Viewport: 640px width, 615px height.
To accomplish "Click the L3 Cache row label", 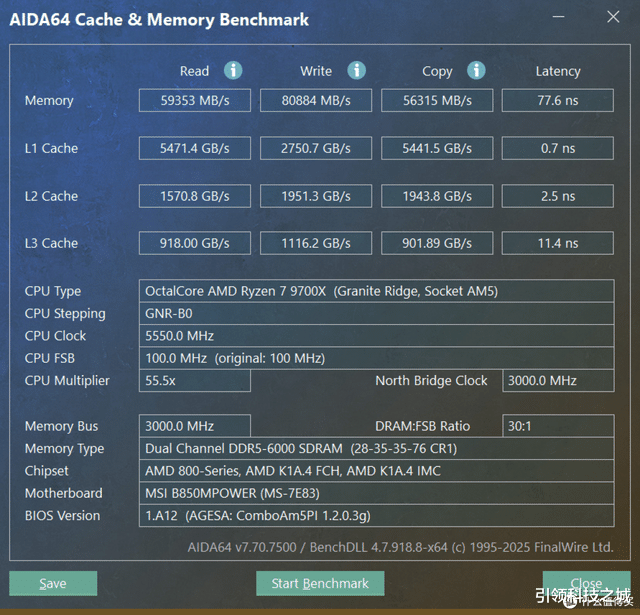I will [51, 243].
